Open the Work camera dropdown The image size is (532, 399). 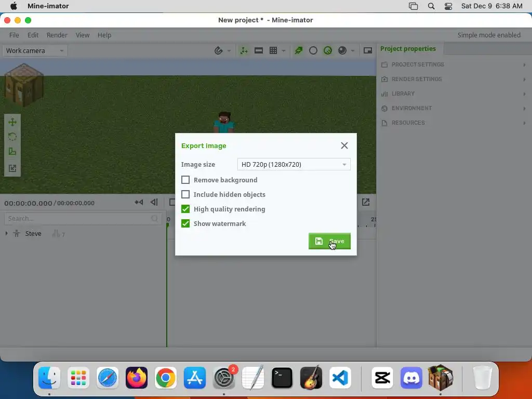point(35,50)
